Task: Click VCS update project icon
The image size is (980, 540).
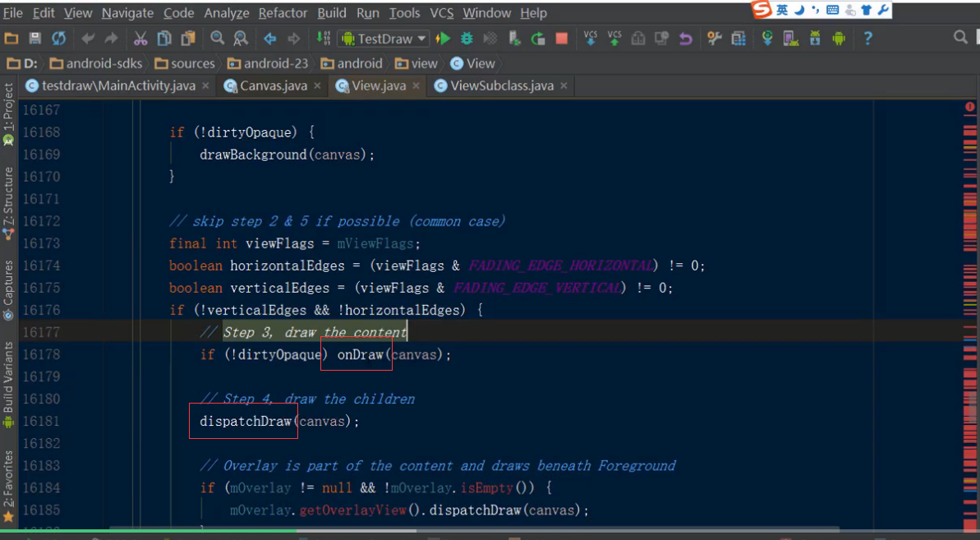Action: point(591,38)
